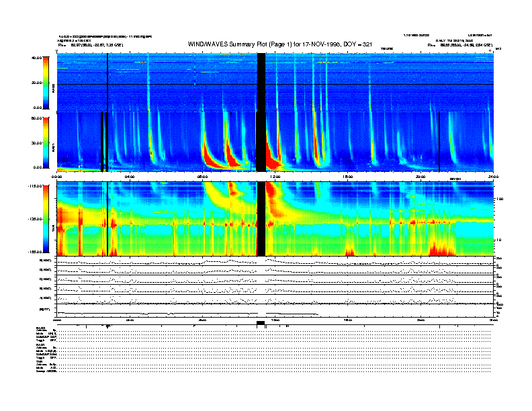Click the black data-gap block on the mode timeline

tap(261, 323)
